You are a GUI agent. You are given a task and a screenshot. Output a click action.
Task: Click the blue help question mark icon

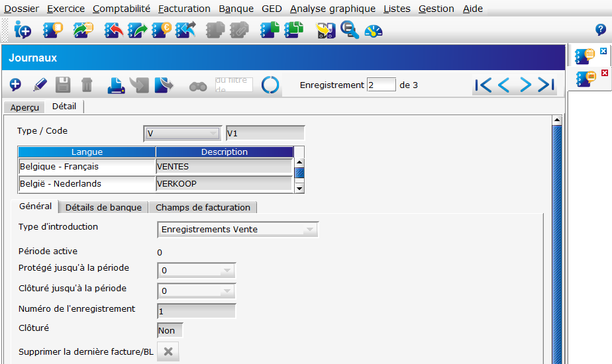(x=600, y=30)
